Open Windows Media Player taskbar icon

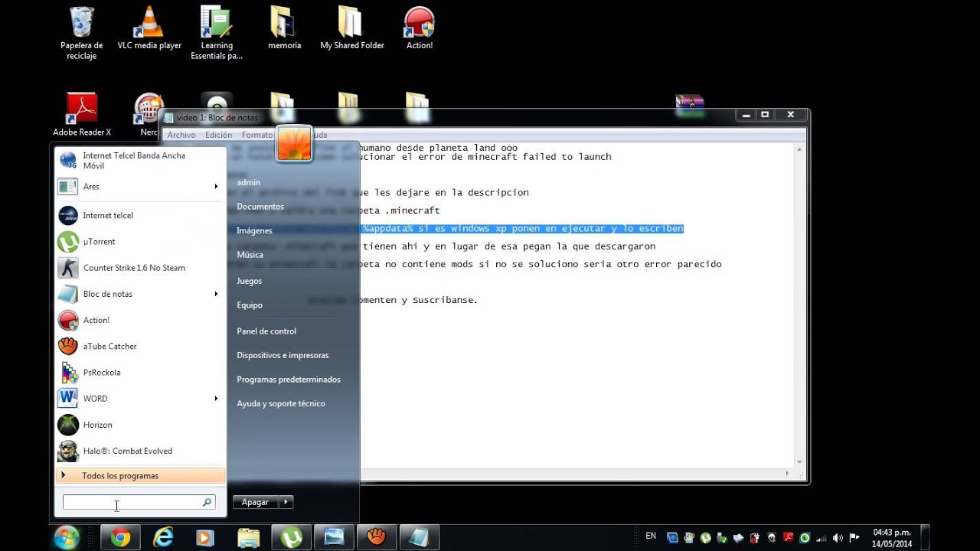coord(205,538)
